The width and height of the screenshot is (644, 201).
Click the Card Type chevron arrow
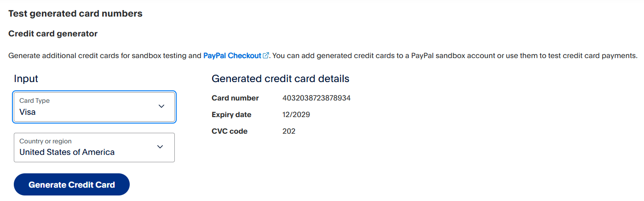pyautogui.click(x=161, y=106)
